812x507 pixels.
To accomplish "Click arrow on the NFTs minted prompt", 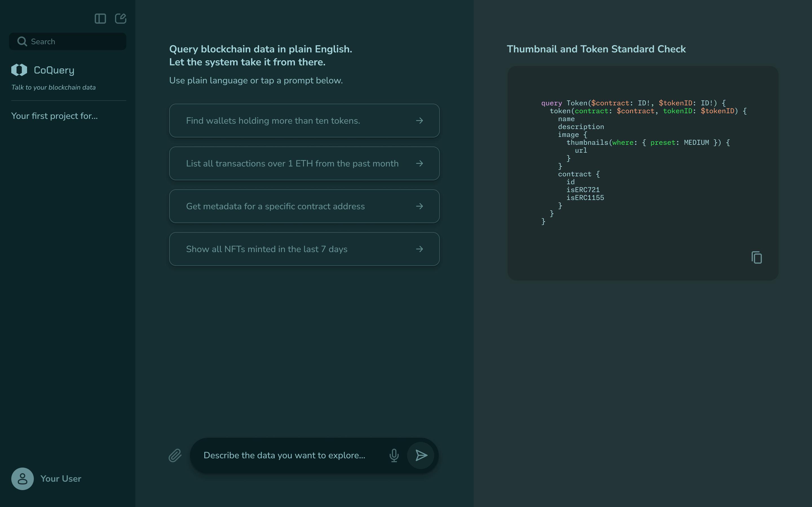I will click(x=420, y=249).
